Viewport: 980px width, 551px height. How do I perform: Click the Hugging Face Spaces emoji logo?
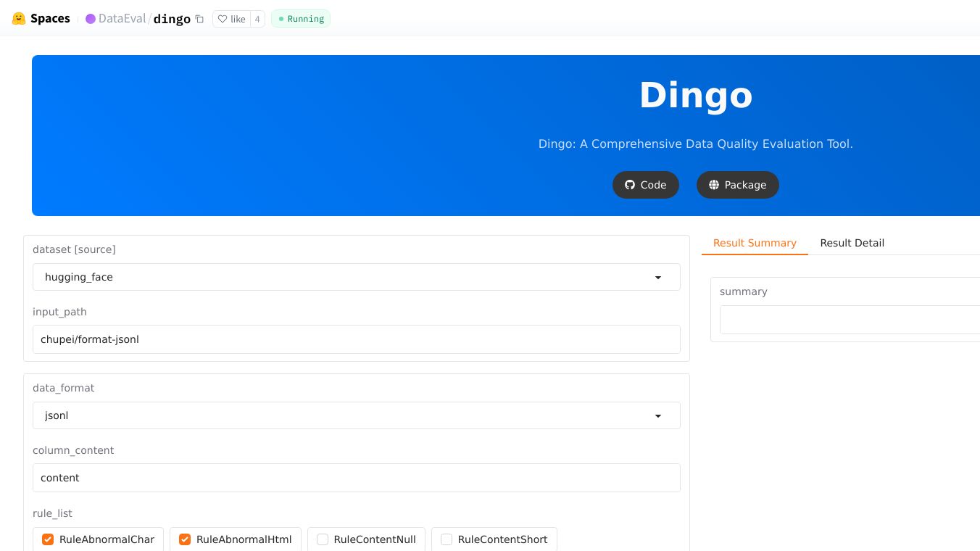coord(19,19)
